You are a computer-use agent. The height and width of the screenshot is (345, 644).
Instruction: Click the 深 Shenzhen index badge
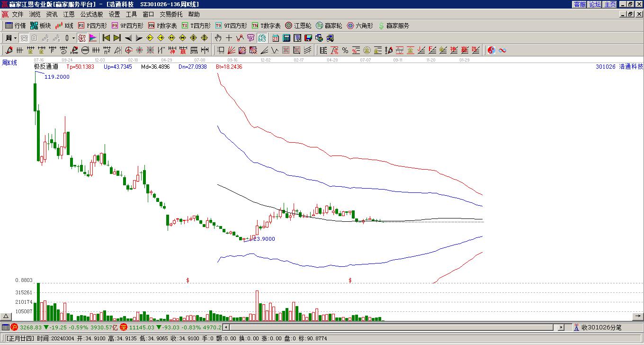124,327
